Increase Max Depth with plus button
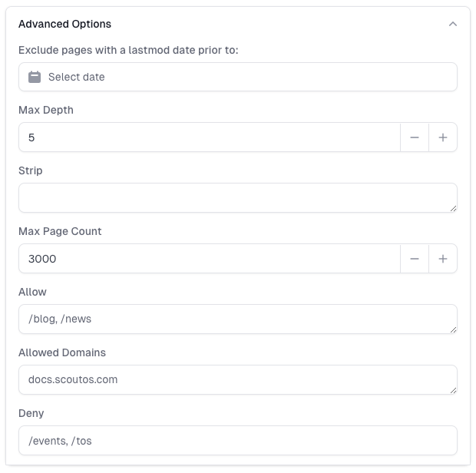476x473 pixels. click(x=443, y=137)
